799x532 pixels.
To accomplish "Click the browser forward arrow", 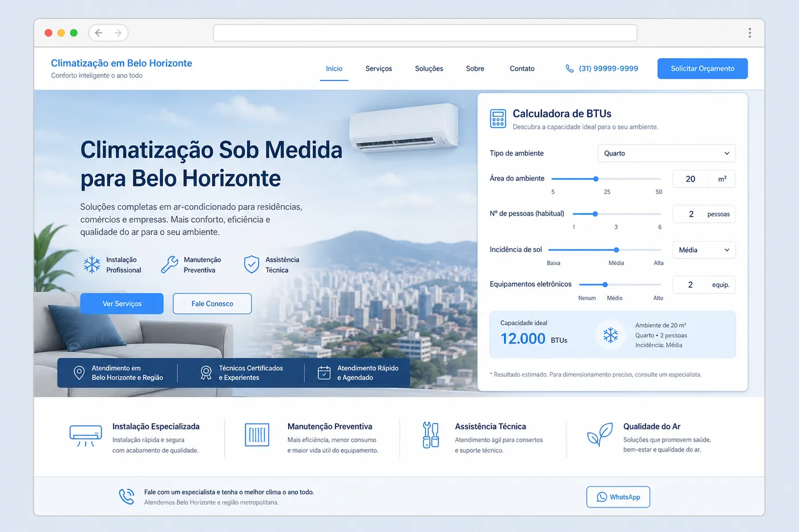I will click(118, 33).
